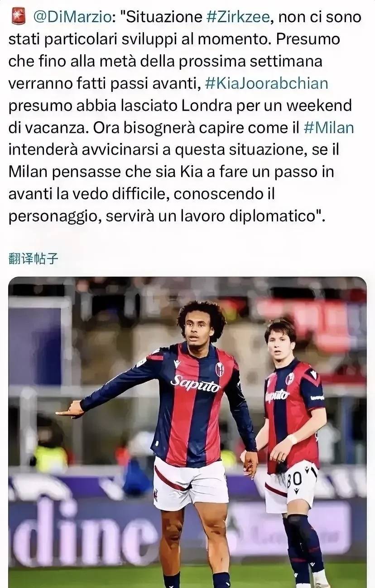Tap the face of the player numbered 30

[x=278, y=347]
